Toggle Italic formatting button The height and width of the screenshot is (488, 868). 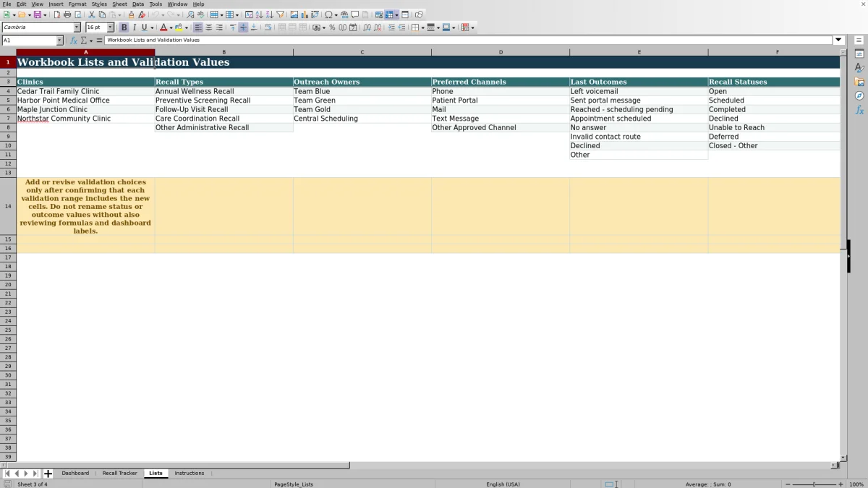[x=134, y=27]
